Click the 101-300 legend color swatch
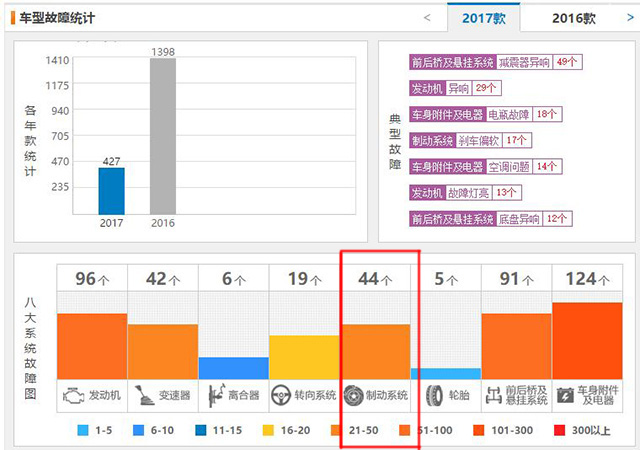Viewport: 640px width, 450px height. coord(478,430)
